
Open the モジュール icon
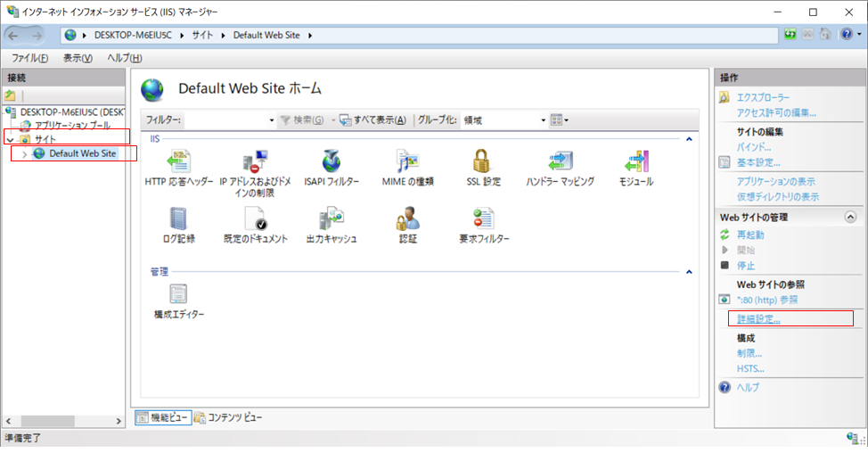(636, 161)
